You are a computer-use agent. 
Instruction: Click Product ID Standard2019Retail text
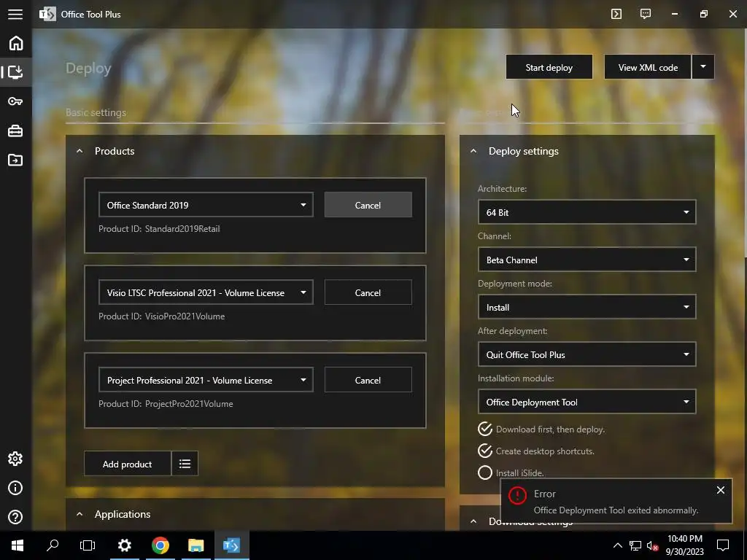[159, 228]
